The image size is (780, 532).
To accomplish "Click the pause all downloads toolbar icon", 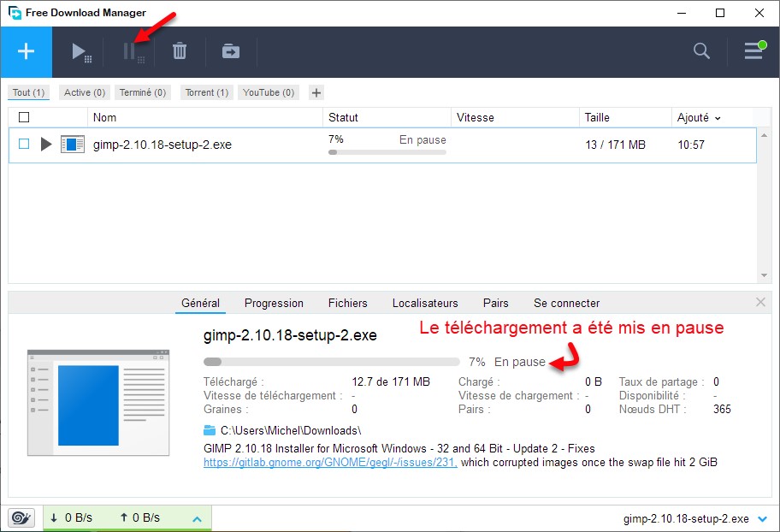I will coord(131,51).
